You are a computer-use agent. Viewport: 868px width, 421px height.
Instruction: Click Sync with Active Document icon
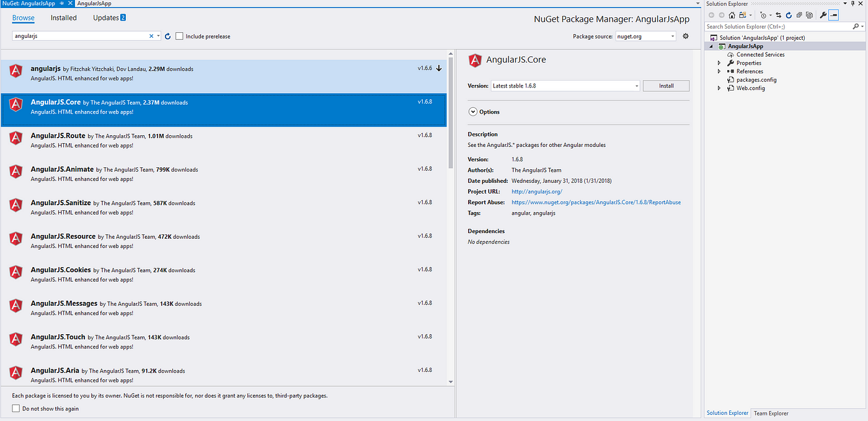click(x=779, y=15)
